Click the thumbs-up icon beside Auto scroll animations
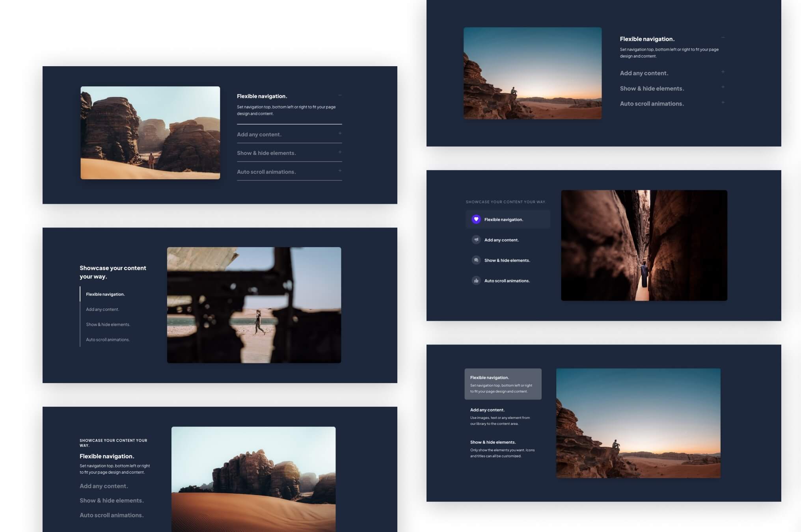 (476, 281)
